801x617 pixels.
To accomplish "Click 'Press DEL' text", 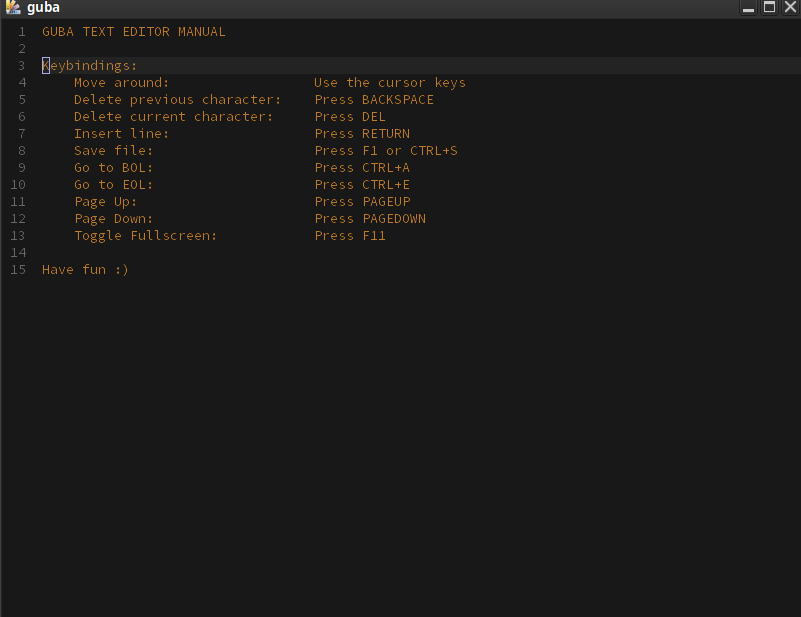I will pos(350,116).
